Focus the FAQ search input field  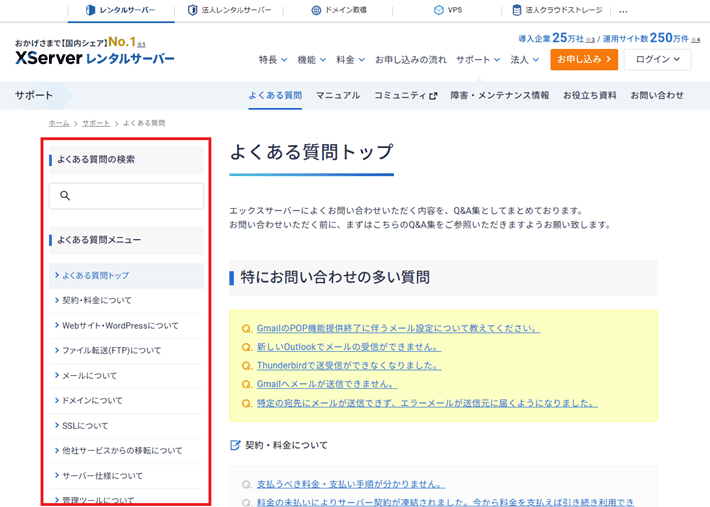pyautogui.click(x=126, y=196)
